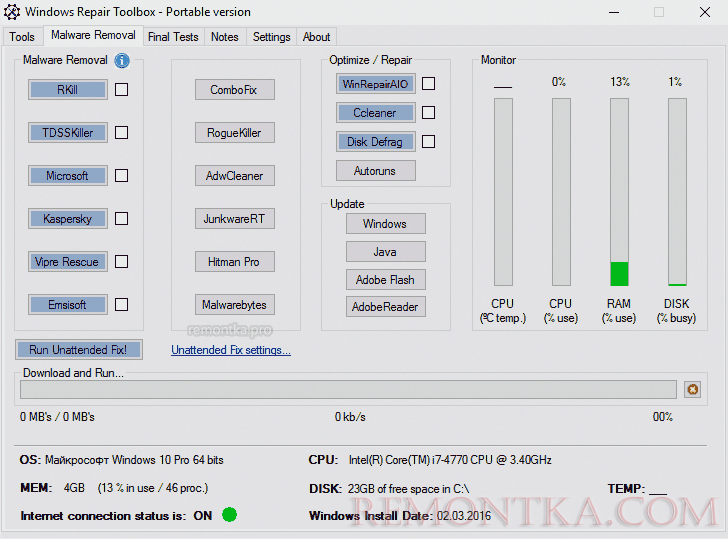
Task: Switch to the Tools tab
Action: (21, 37)
